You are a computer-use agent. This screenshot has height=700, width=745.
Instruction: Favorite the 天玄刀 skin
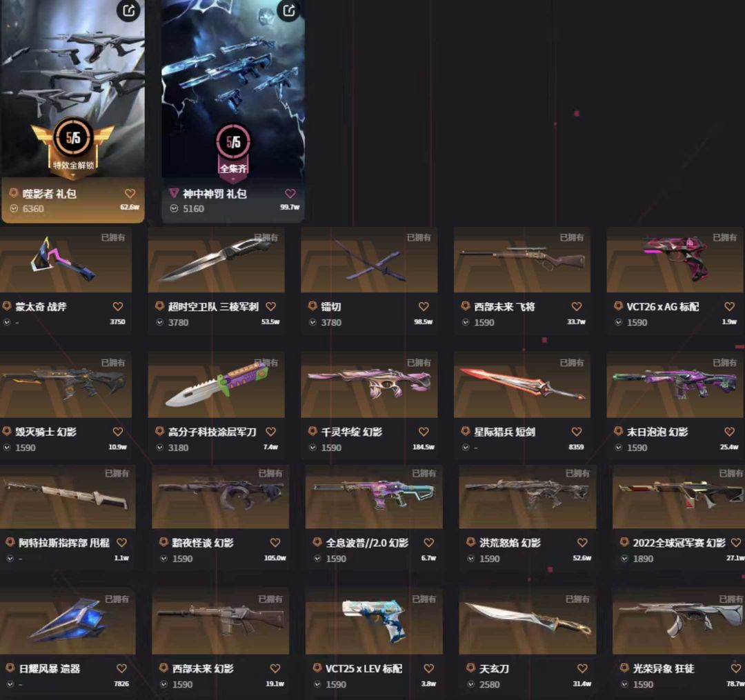point(582,668)
